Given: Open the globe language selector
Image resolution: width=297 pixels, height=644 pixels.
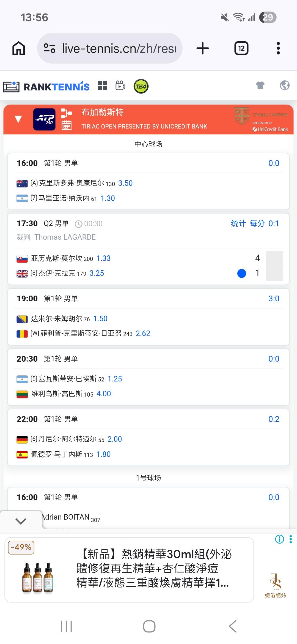Looking at the screenshot, I should point(285,85).
